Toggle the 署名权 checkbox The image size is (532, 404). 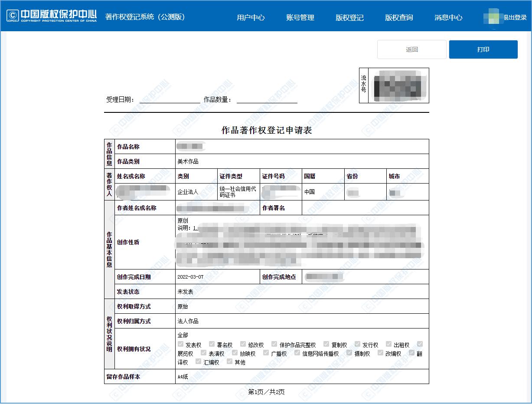212,344
